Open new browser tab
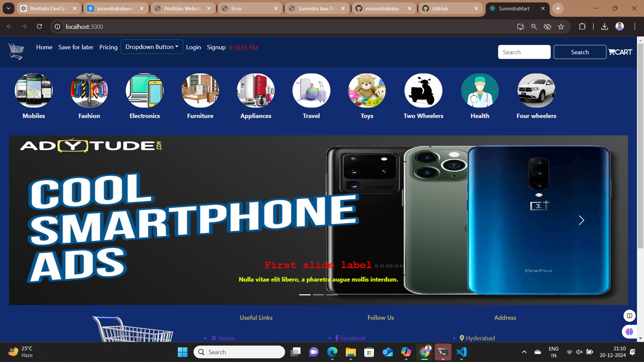The height and width of the screenshot is (362, 644). pos(558,8)
